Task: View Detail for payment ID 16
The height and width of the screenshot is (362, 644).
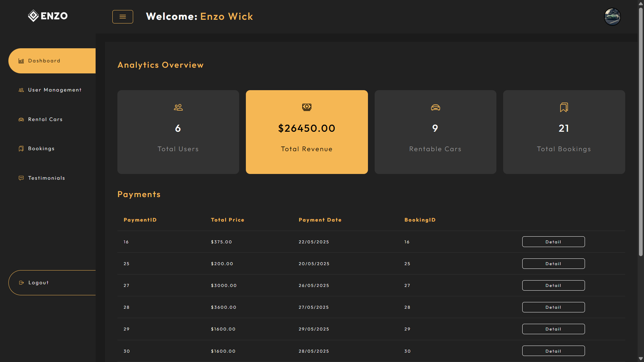Action: click(x=553, y=242)
